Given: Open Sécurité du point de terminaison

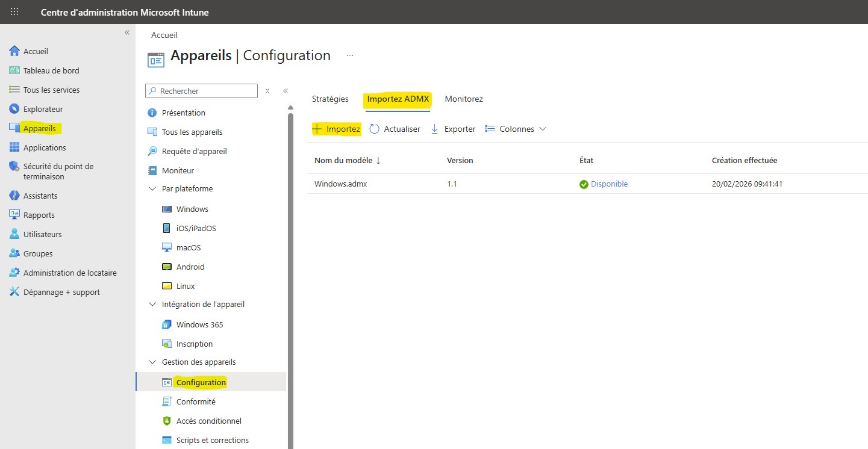Looking at the screenshot, I should 54,171.
